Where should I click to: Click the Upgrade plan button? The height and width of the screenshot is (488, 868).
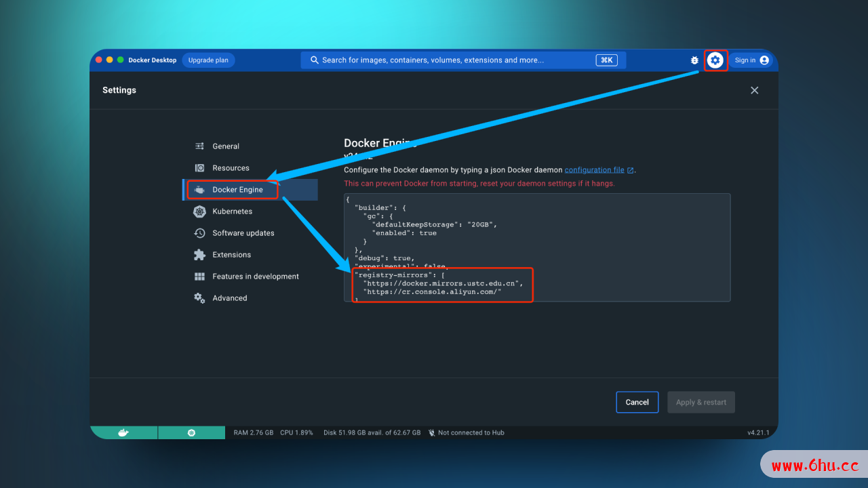click(x=208, y=60)
